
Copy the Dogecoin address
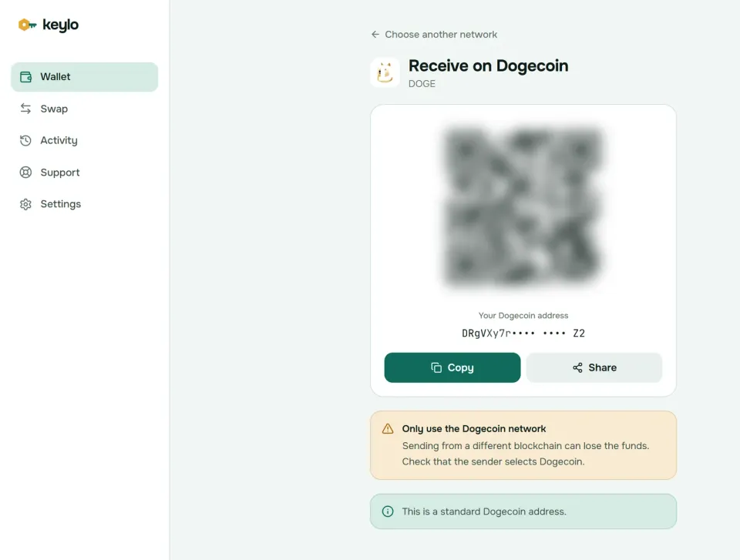point(452,367)
